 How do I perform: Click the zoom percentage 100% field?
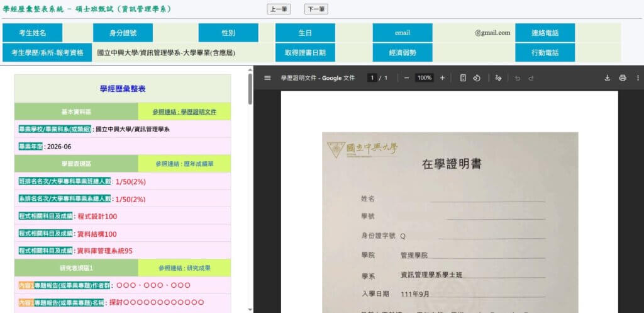tap(425, 78)
